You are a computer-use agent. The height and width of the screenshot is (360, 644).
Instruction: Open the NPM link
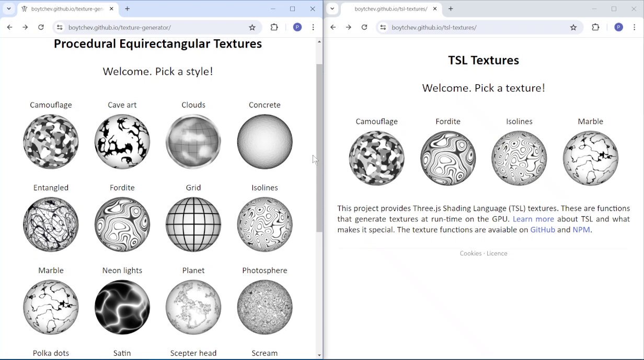tap(581, 230)
